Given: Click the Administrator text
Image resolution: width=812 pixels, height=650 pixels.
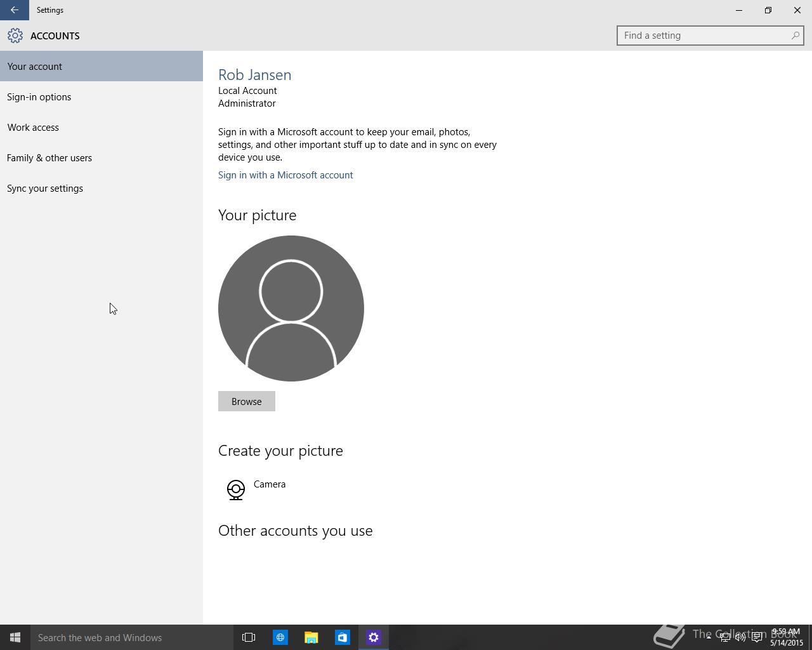Looking at the screenshot, I should (247, 103).
